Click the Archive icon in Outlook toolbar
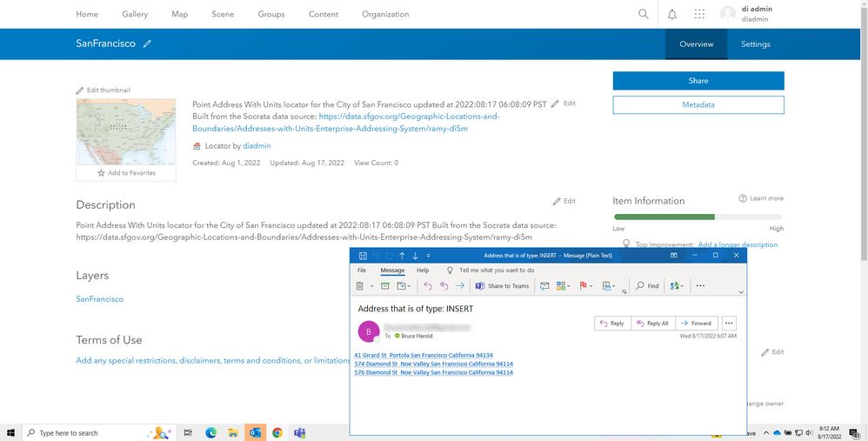 click(385, 286)
